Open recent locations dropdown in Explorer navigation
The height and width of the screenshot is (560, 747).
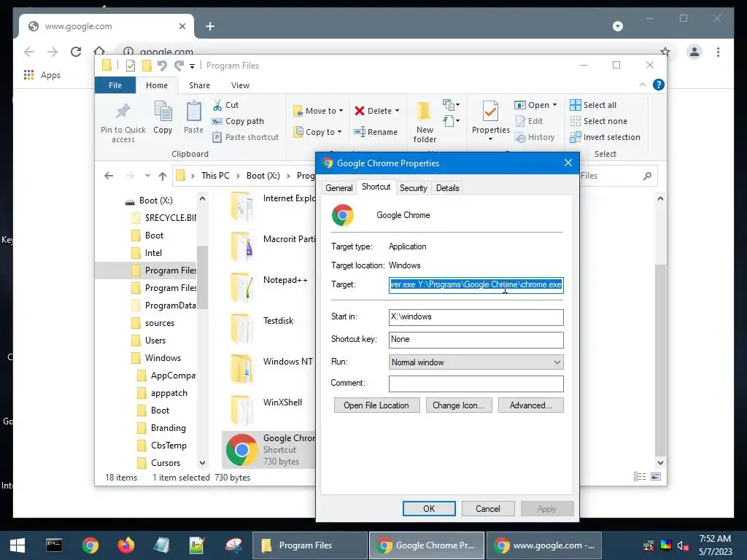(x=147, y=176)
